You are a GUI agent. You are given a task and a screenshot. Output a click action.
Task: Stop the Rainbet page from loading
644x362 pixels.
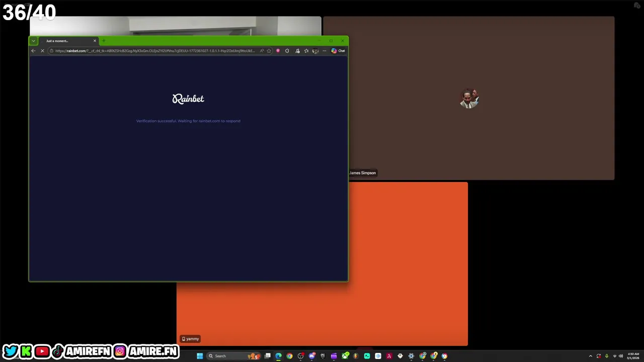click(x=42, y=51)
